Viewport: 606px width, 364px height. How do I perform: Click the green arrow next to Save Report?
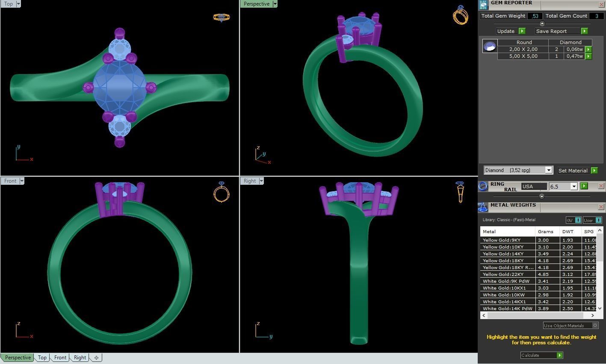584,31
